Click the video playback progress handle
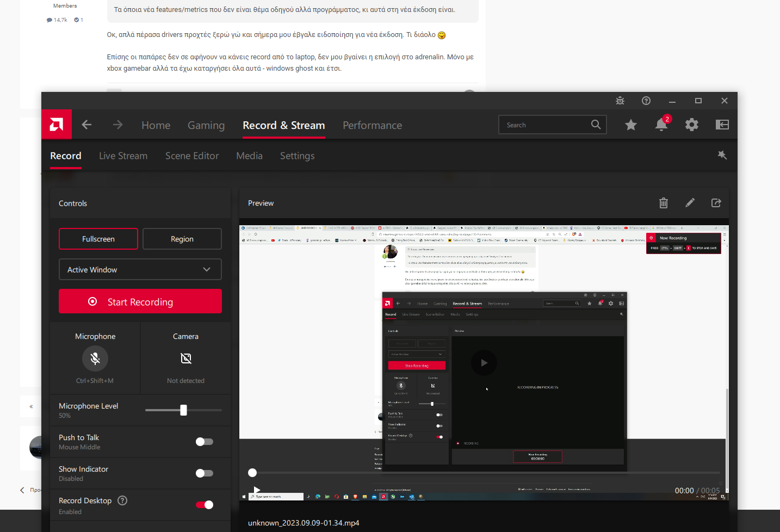 (x=252, y=473)
